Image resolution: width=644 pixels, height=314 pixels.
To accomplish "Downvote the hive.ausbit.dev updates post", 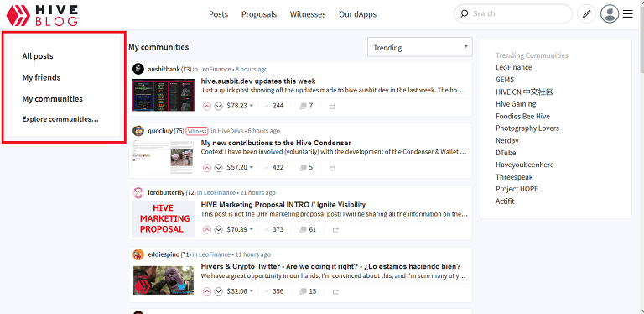I will [219, 106].
